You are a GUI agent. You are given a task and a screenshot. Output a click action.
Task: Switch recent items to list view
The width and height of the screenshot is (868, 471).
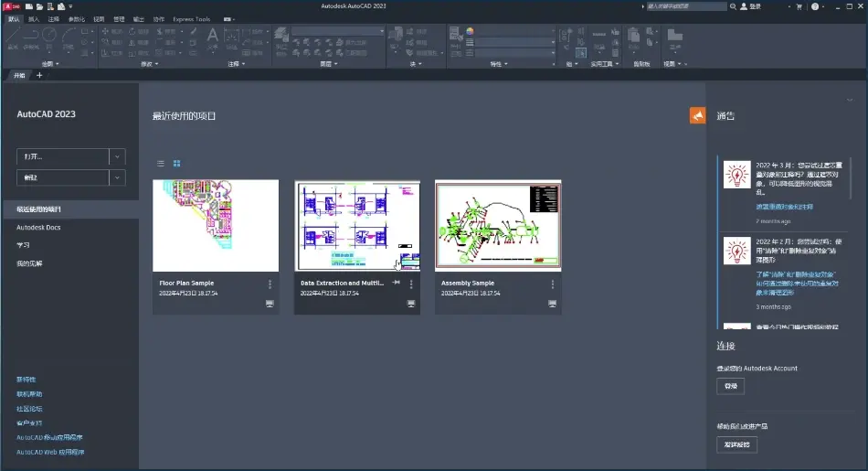pyautogui.click(x=161, y=164)
